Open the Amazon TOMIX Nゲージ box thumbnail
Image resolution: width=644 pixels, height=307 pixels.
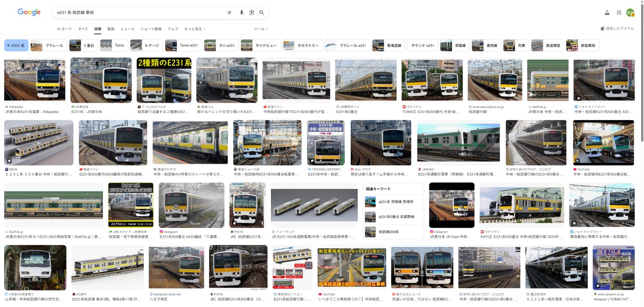point(614,267)
